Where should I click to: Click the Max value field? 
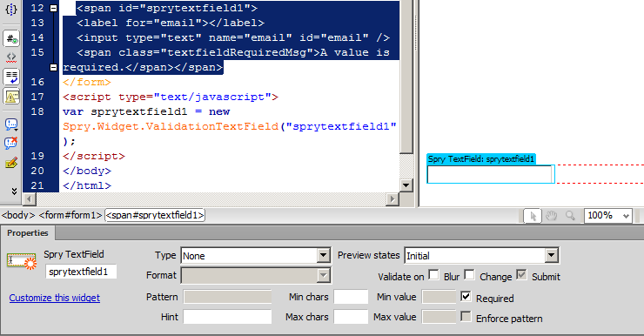(x=439, y=317)
